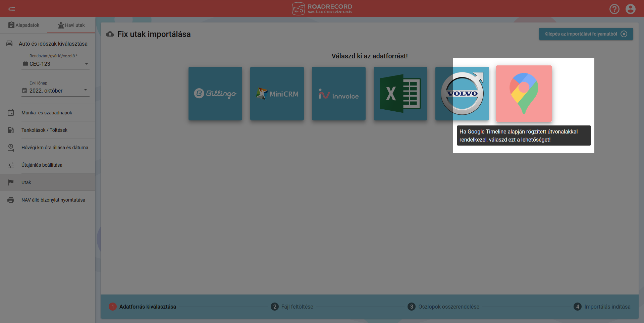The height and width of the screenshot is (323, 644).
Task: Go to step 1 Adatforrás kiválasztása
Action: [143, 307]
